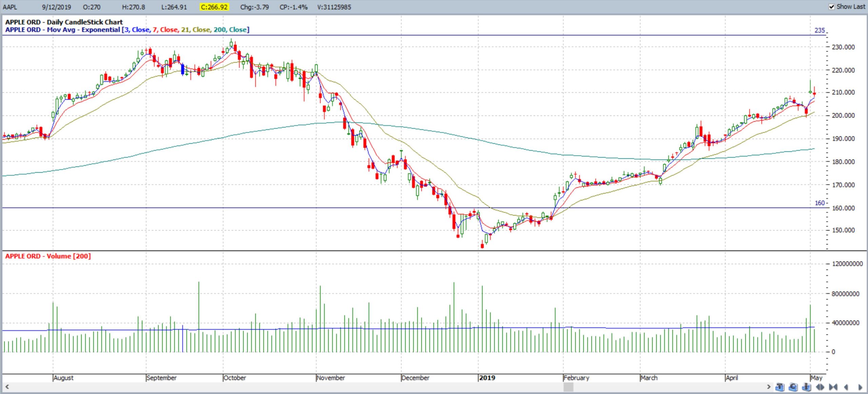
Task: Click the August axis label
Action: (x=63, y=378)
